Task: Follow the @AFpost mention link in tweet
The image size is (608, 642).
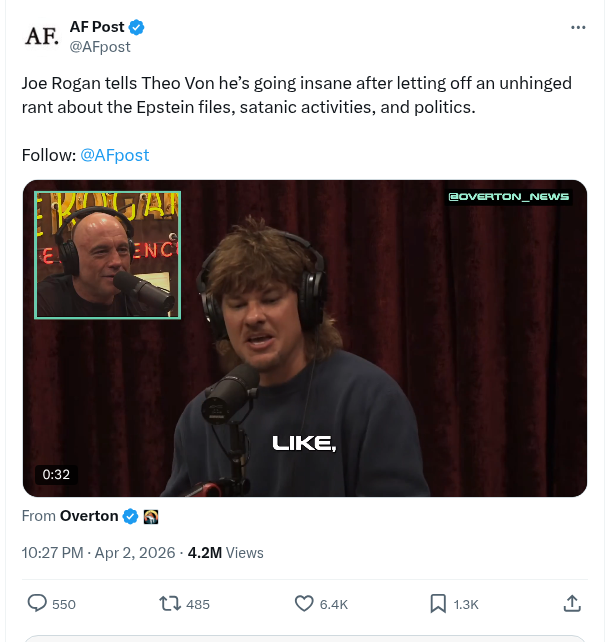Action: [114, 155]
